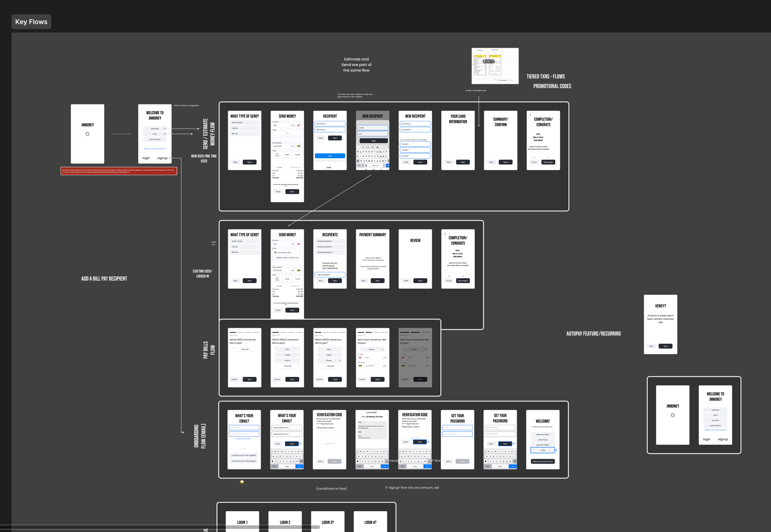The height and width of the screenshot is (532, 771).
Task: Select the LOGIN 3? frame
Action: click(x=328, y=521)
